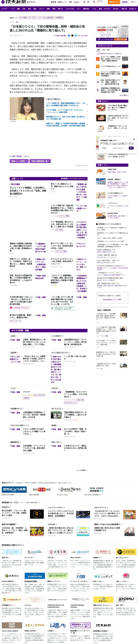Open 紙面ビューアー in header menu
138x644 pixels.
click(63, 2)
